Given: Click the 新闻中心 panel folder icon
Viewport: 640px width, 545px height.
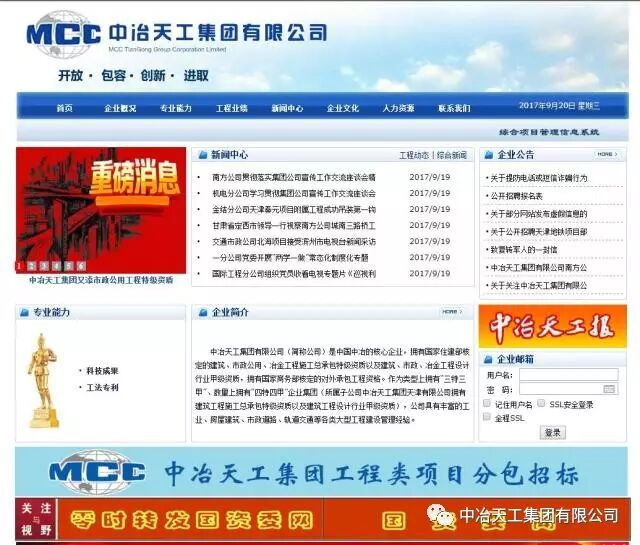Looking at the screenshot, I should (x=203, y=155).
